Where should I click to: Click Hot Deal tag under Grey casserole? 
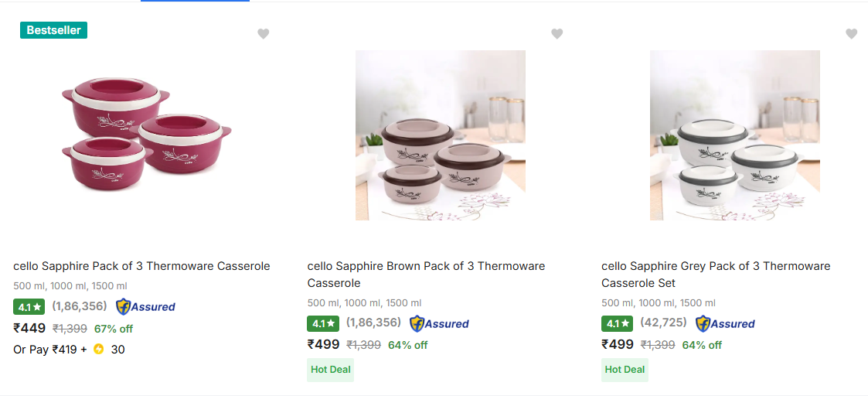click(x=625, y=370)
